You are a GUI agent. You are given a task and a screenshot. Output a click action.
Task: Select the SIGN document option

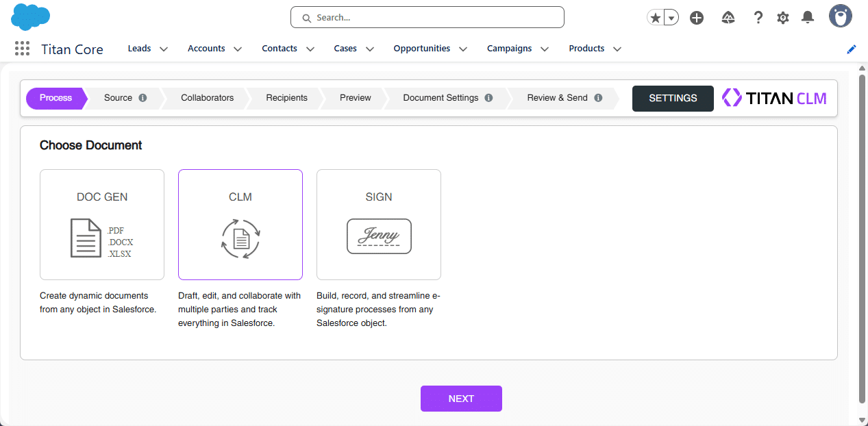click(379, 225)
